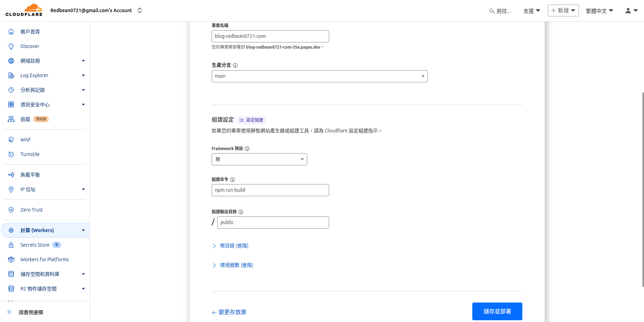Expand 根目錄 (進階) section
The image size is (644, 322).
(x=234, y=246)
